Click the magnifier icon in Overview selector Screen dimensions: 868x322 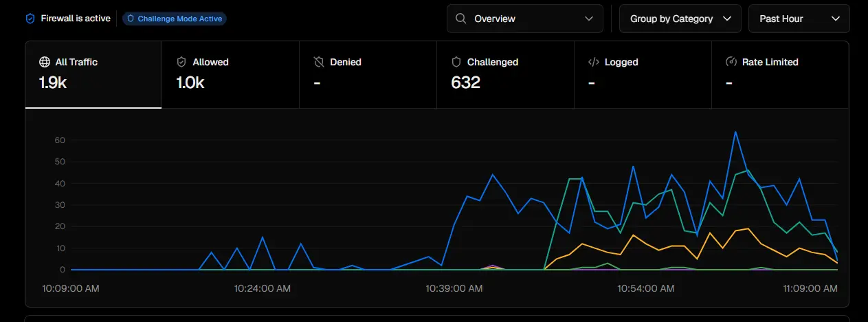point(460,19)
